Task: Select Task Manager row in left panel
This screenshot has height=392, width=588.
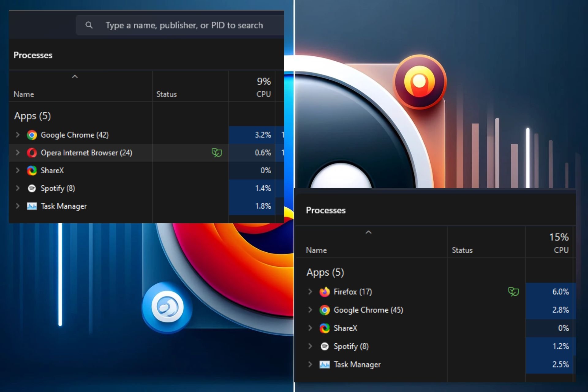Action: (x=64, y=206)
